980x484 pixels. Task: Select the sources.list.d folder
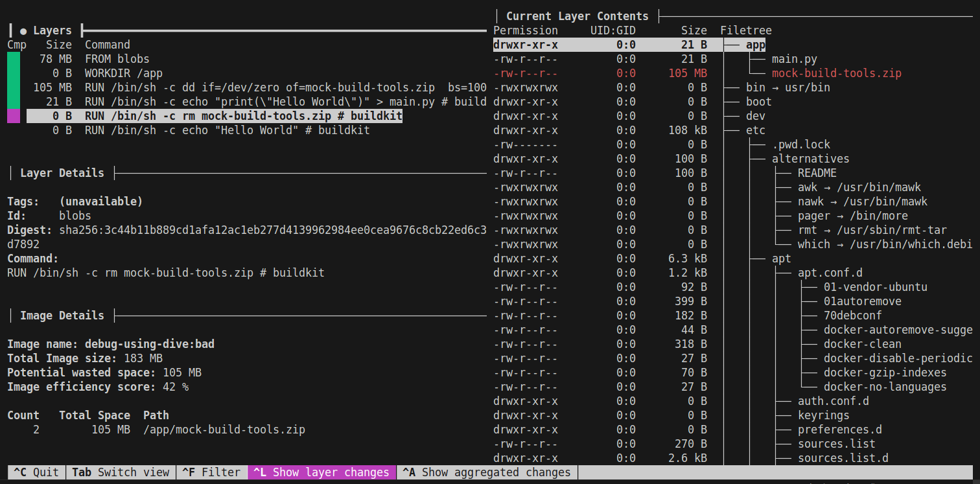pos(843,458)
